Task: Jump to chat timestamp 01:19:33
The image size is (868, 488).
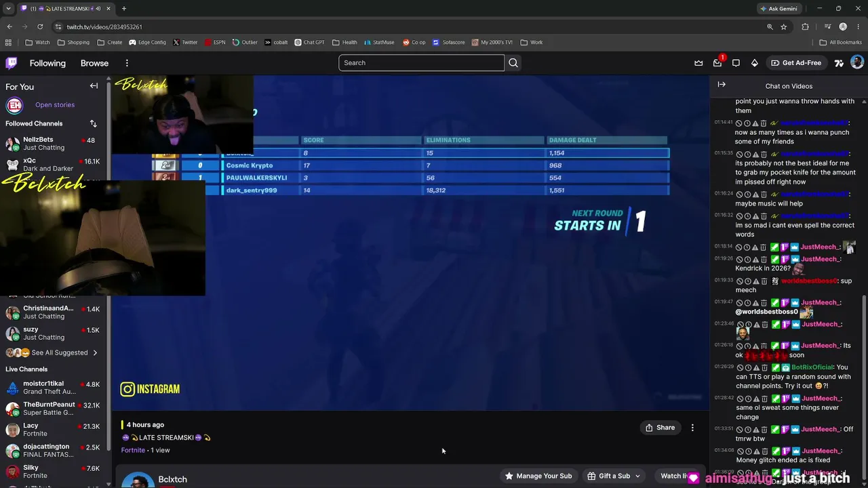Action: [x=723, y=280]
